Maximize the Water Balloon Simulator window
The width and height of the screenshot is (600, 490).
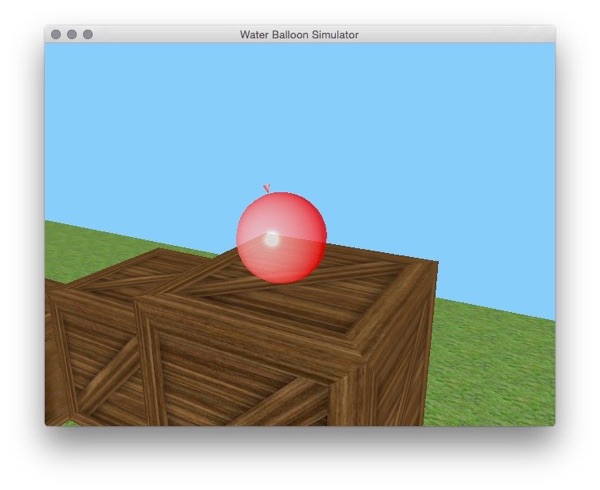(88, 34)
